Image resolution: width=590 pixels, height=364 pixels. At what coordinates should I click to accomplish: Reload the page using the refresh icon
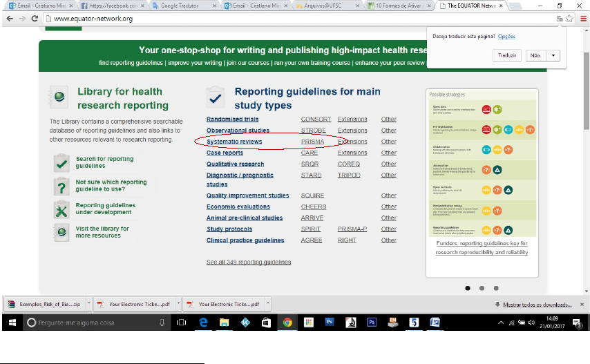tap(33, 19)
